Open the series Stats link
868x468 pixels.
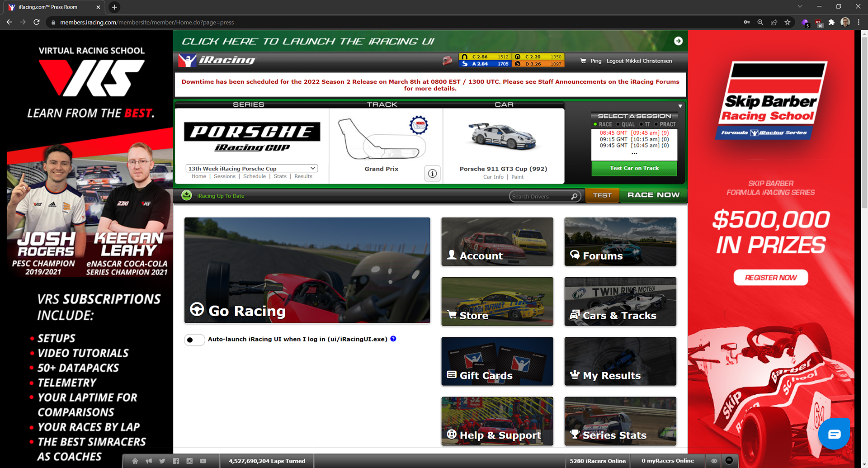[x=280, y=176]
